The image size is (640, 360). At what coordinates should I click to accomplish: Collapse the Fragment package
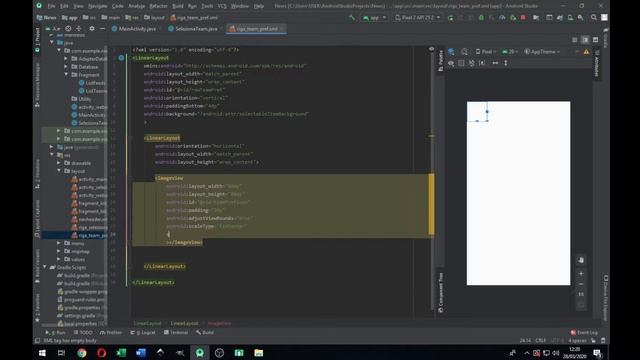point(66,75)
